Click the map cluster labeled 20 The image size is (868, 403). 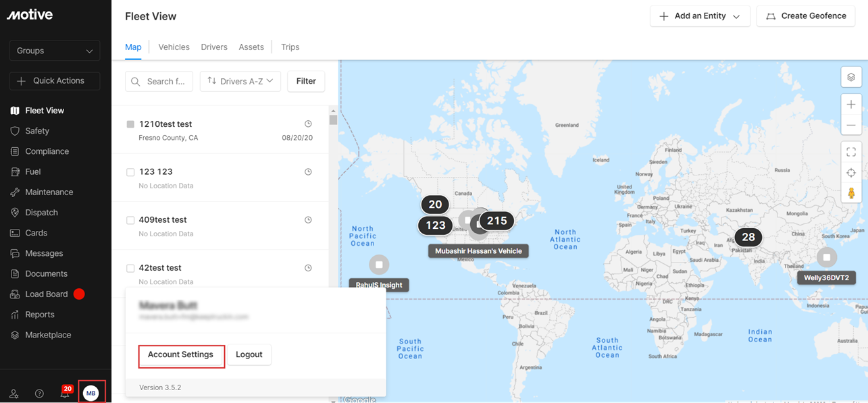point(435,205)
